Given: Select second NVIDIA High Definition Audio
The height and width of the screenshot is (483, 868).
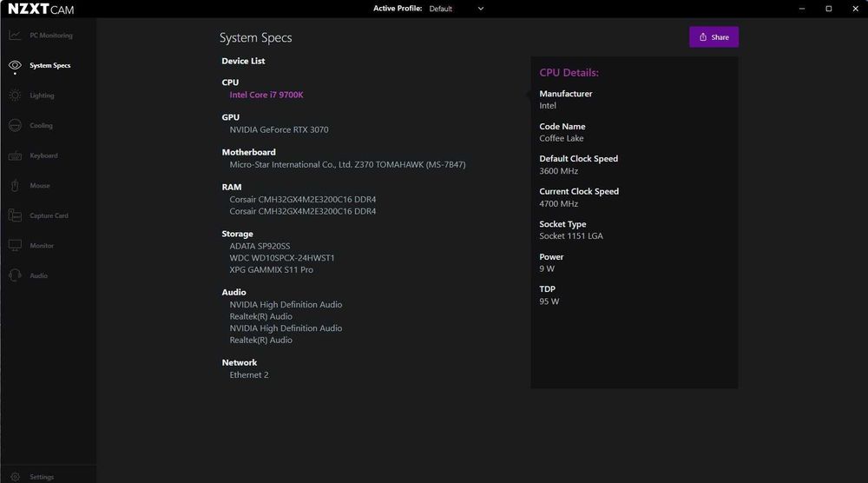Looking at the screenshot, I should (286, 328).
